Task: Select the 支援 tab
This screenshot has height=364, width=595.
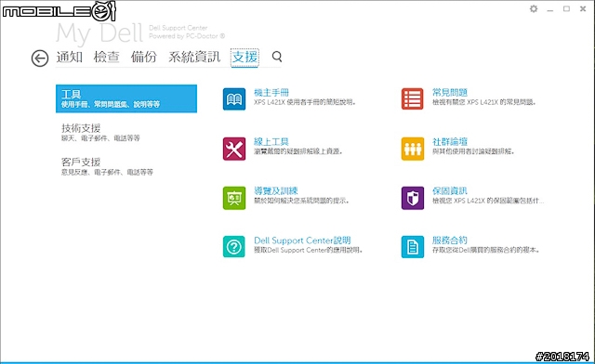Action: pyautogui.click(x=245, y=58)
